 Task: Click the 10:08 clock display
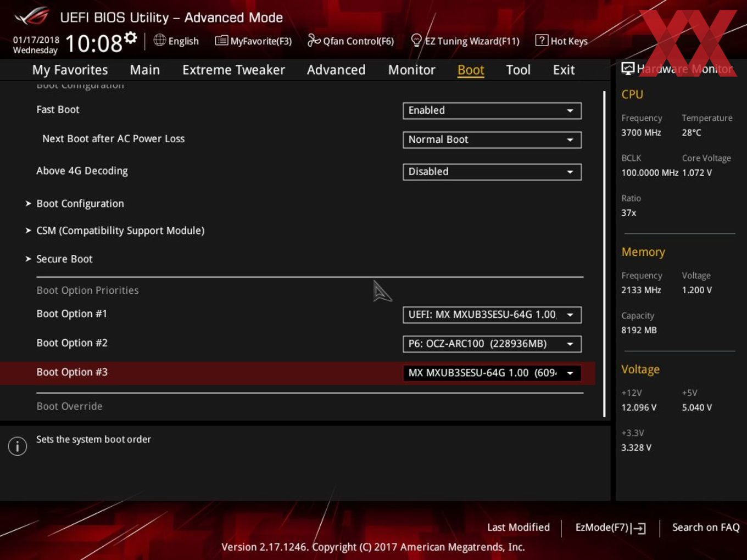(x=93, y=43)
